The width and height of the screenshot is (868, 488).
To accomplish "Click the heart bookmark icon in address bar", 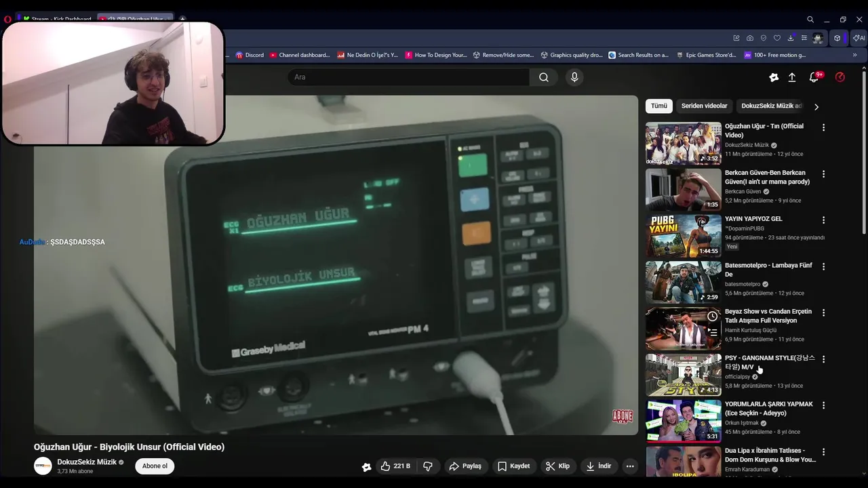I will pos(777,38).
